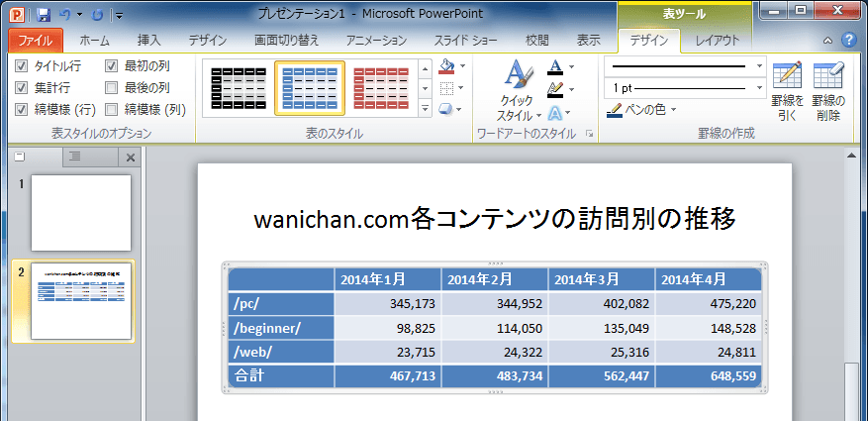Go to next row of the table styles gallery

[x=426, y=88]
